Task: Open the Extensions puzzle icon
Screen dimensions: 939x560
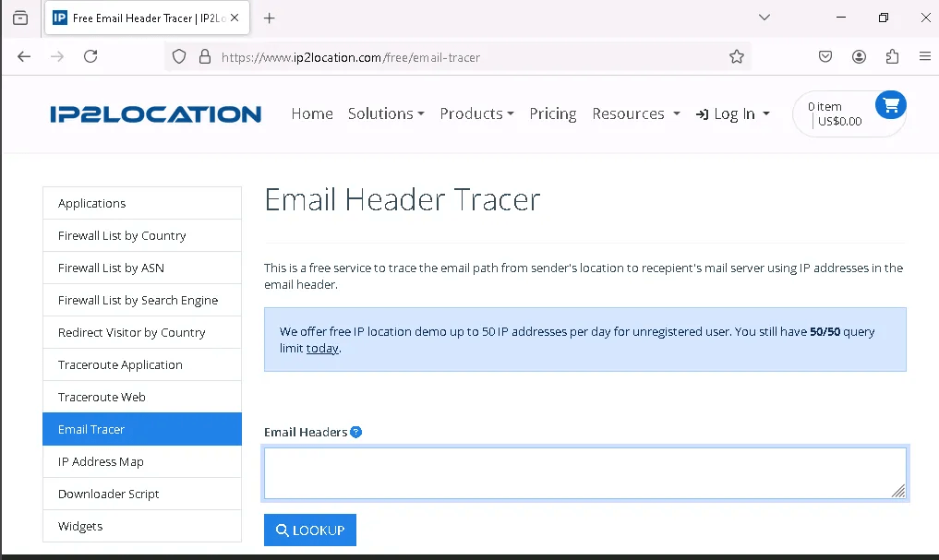Action: pyautogui.click(x=892, y=57)
